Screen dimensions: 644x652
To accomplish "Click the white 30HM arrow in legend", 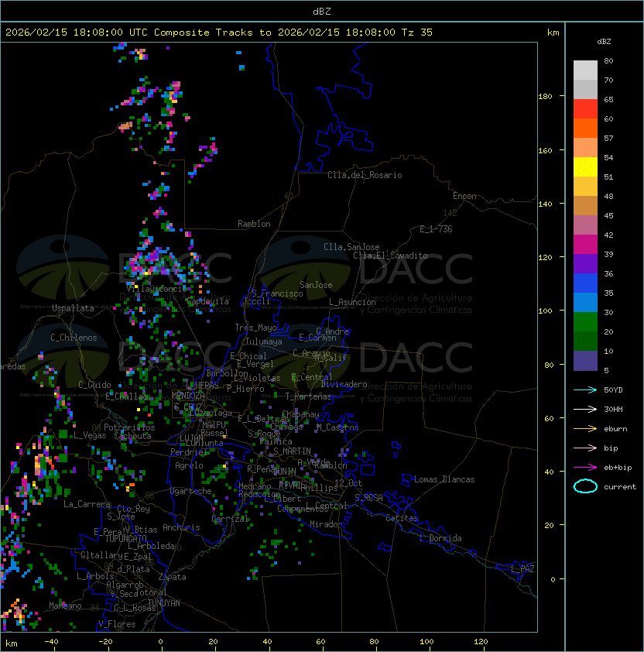I will click(x=585, y=409).
